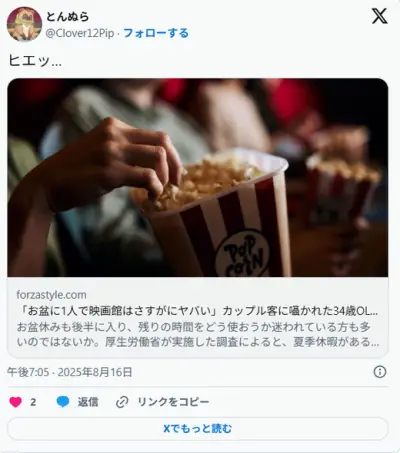400x453 pixels.
Task: Click the blue reply bubble icon
Action: tap(63, 402)
